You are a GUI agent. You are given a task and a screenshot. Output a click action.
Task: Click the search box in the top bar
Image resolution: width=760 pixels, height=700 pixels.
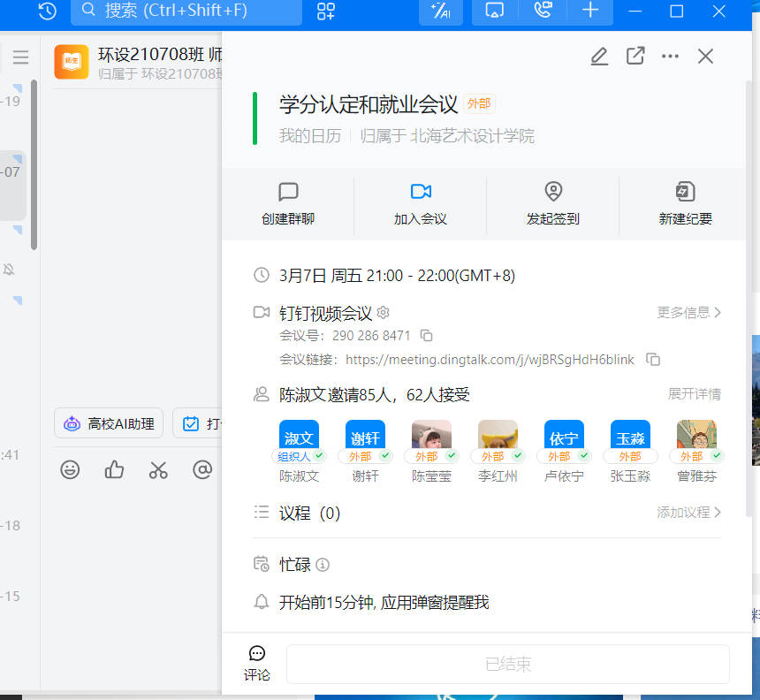[x=186, y=11]
